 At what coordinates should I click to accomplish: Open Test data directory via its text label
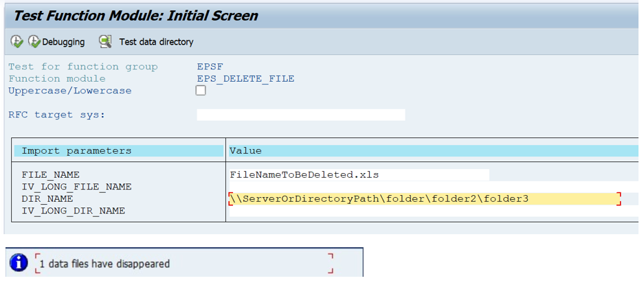156,42
